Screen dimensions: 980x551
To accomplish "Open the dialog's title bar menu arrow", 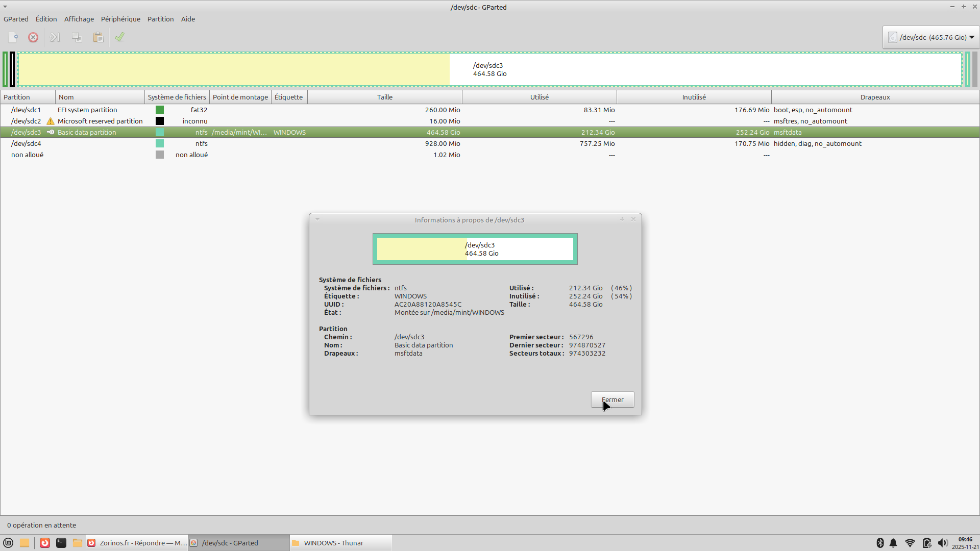I will coord(317,219).
